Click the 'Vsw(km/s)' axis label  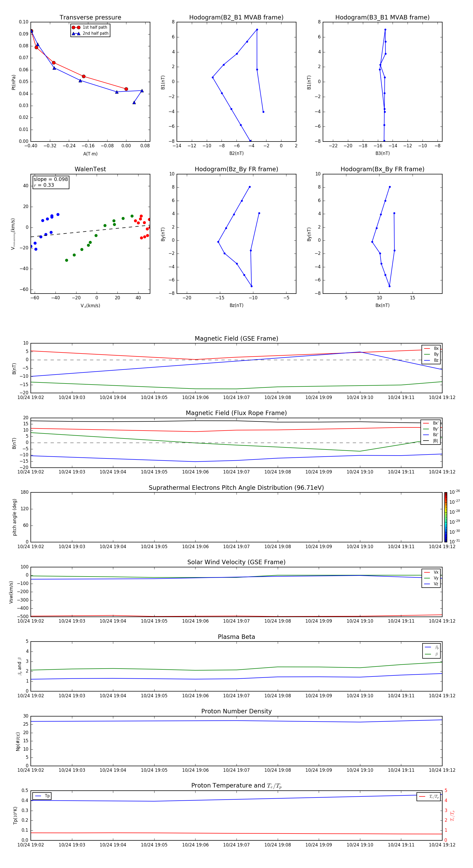pos(11,592)
